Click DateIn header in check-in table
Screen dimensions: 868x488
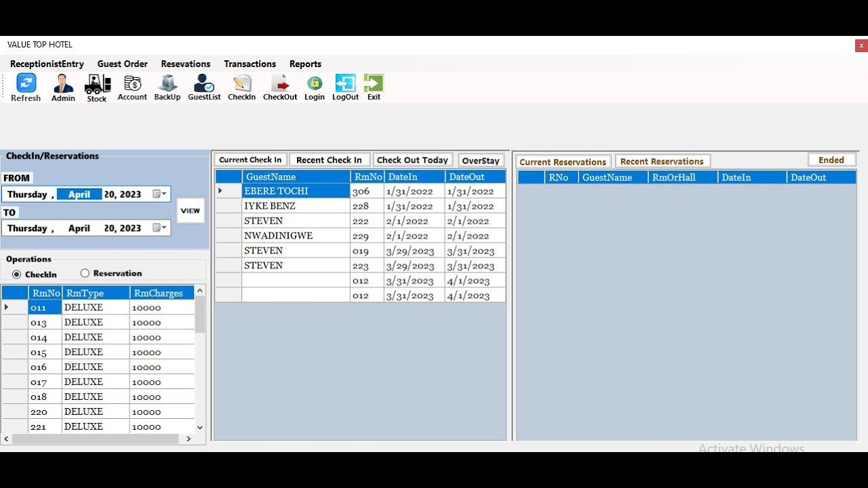(x=414, y=177)
